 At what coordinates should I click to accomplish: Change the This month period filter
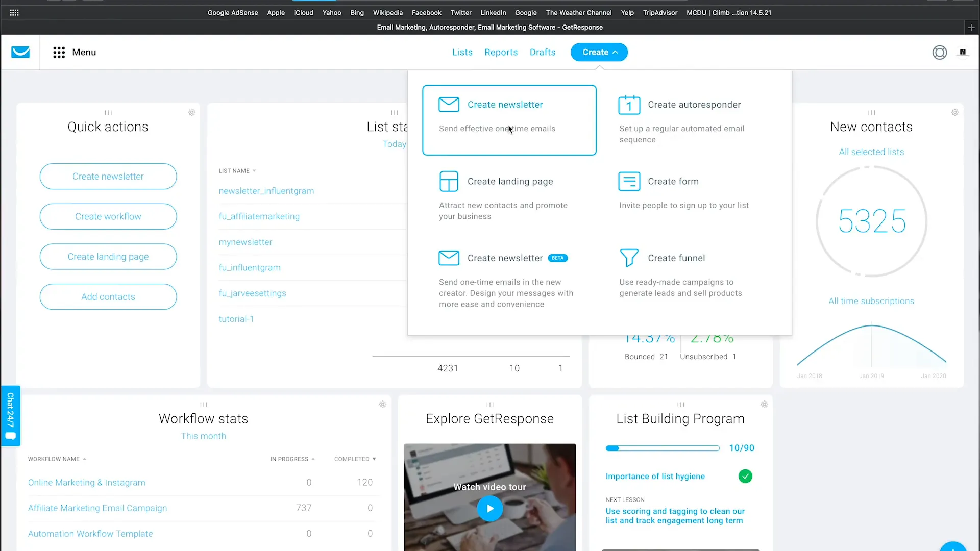(204, 436)
